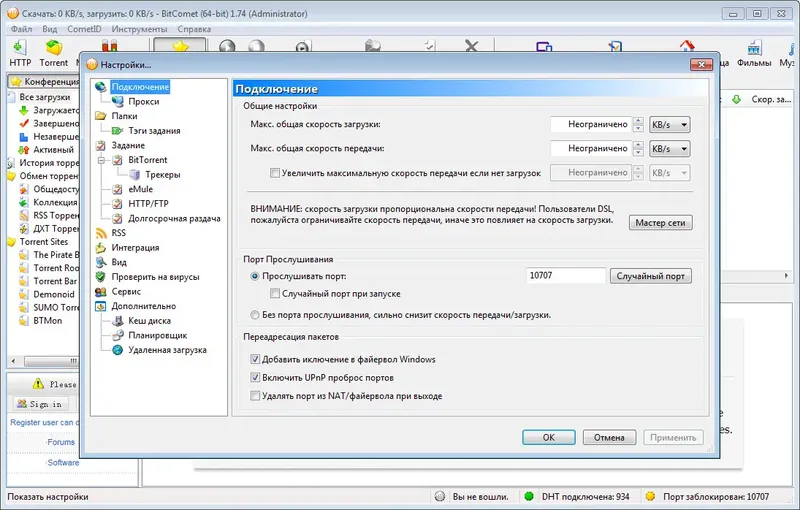The width and height of the screenshot is (800, 510).
Task: Click the RSS feed icon in tree
Action: (x=101, y=233)
